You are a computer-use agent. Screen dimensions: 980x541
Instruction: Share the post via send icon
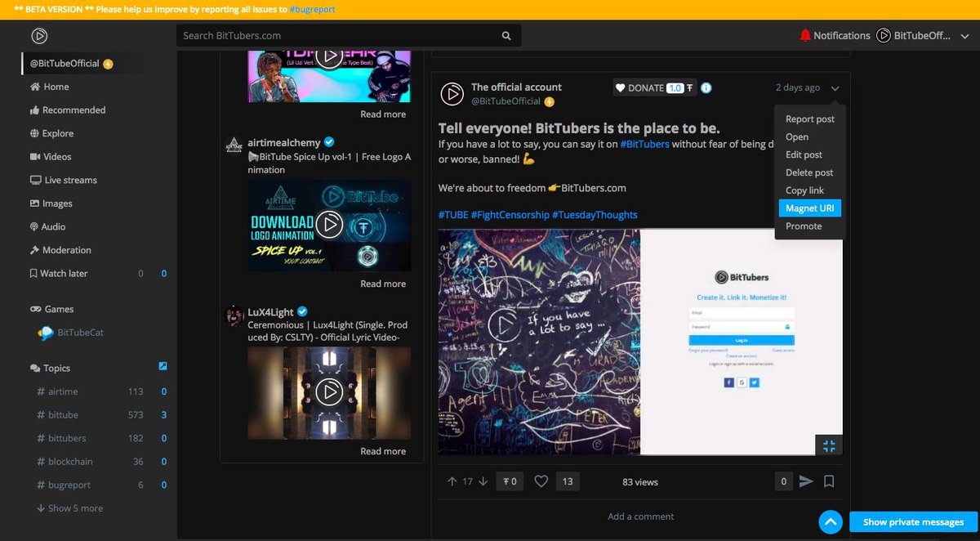[x=806, y=481]
